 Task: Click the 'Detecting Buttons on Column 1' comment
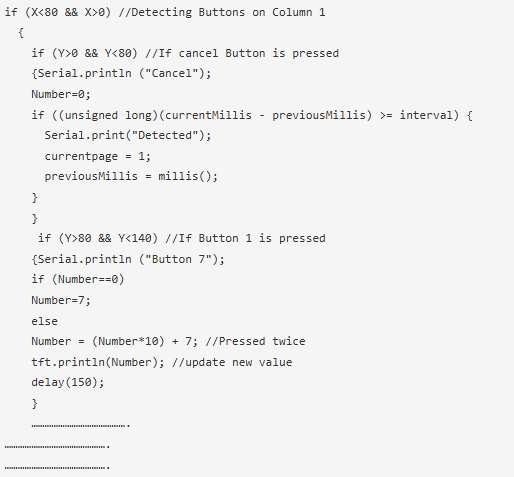(x=222, y=12)
